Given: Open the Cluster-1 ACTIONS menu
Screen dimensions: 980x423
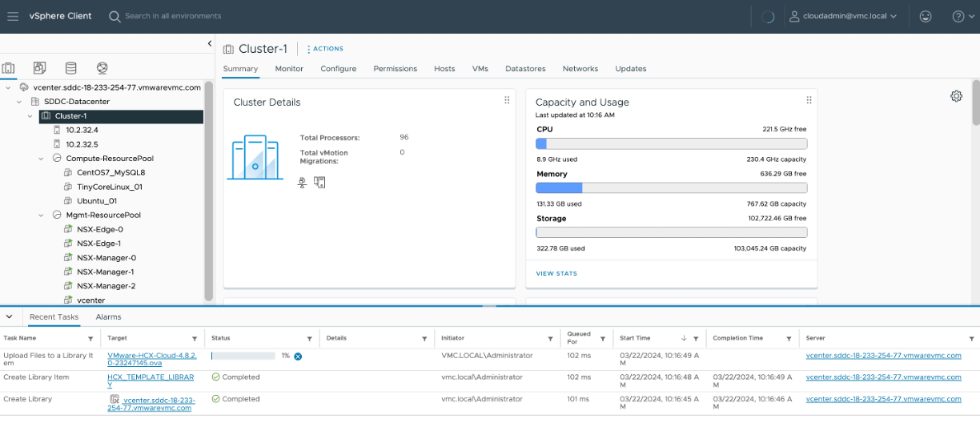Looking at the screenshot, I should coord(325,49).
